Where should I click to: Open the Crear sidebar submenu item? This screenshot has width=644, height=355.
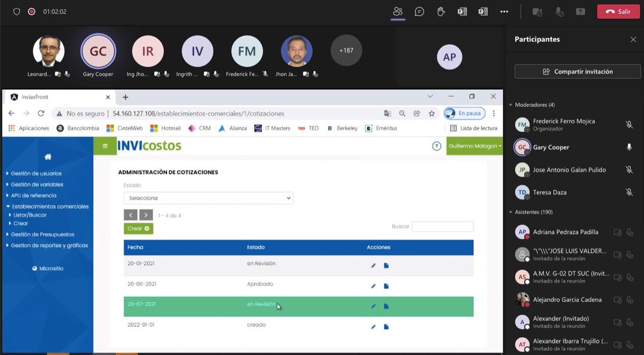pos(20,224)
